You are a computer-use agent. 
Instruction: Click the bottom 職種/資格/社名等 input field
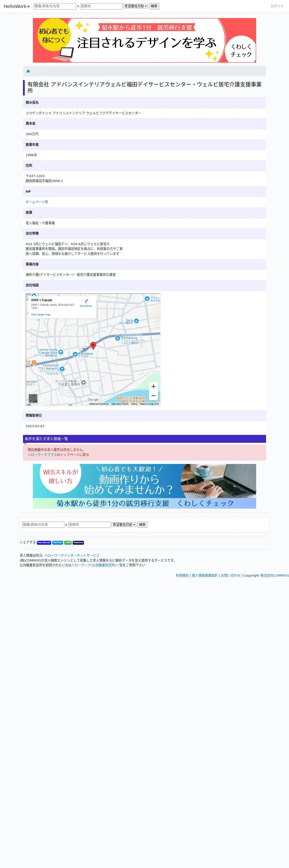tap(43, 524)
